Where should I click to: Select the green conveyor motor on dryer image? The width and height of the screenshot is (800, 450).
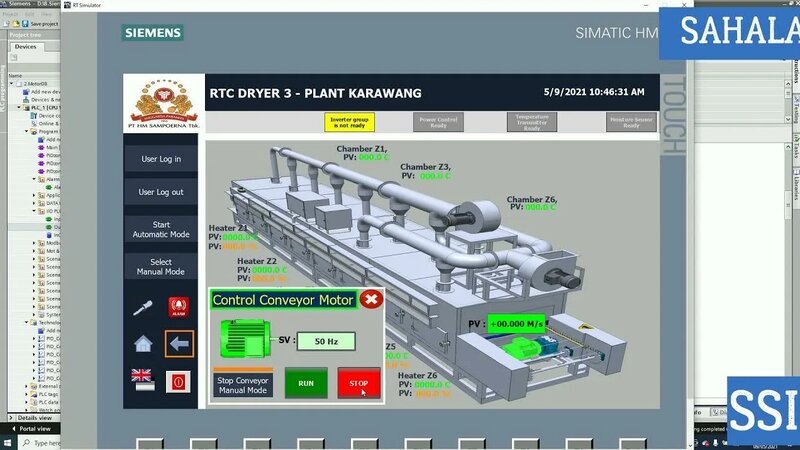[521, 349]
